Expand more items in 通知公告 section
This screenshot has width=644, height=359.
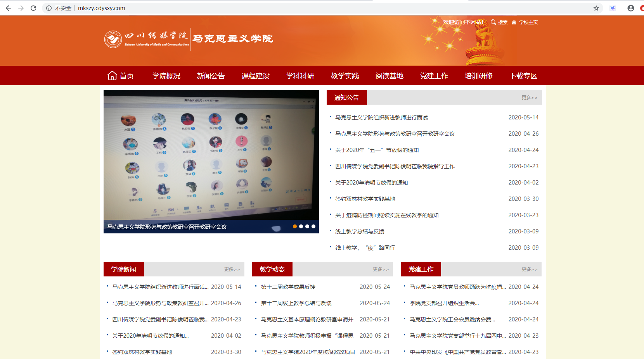click(x=529, y=98)
